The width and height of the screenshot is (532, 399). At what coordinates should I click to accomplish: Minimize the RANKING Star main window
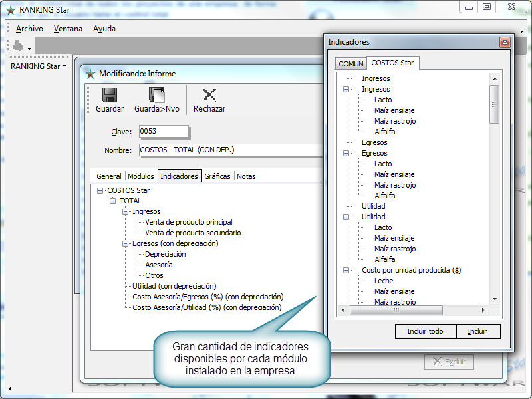(469, 7)
